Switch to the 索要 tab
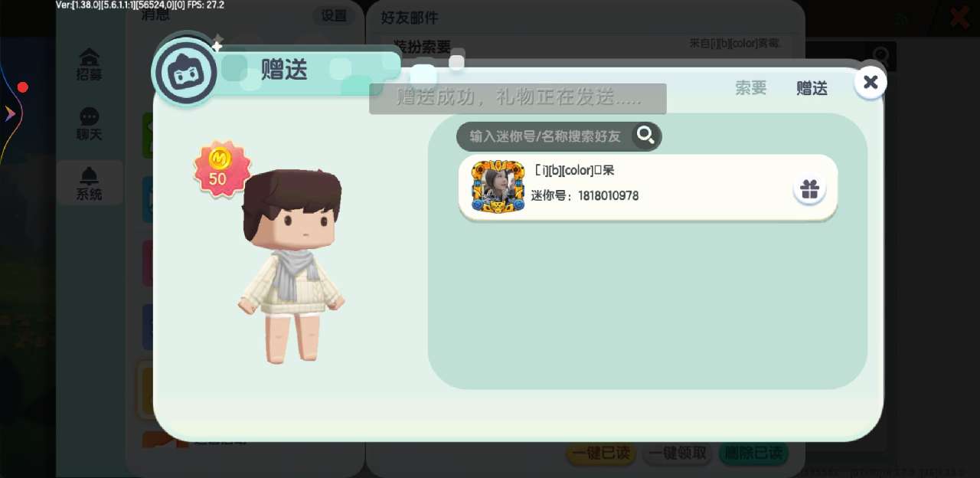Image resolution: width=980 pixels, height=478 pixels. (x=750, y=88)
